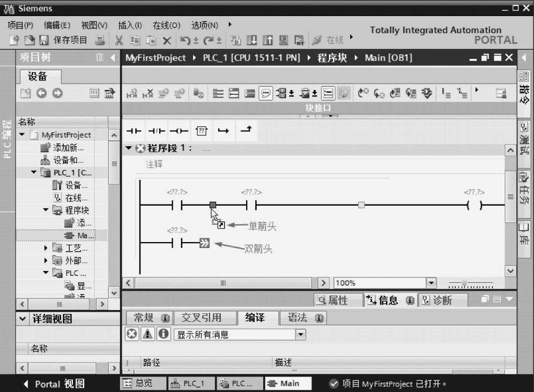Expand the 外部 folder in project tree
534x392 pixels.
[x=46, y=261]
